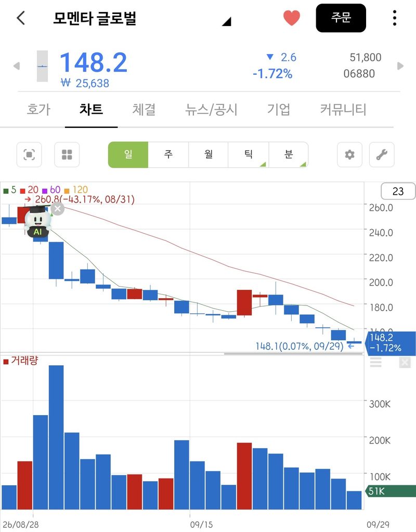This screenshot has width=416, height=532.
Task: Open chart settings gear icon
Action: point(349,155)
